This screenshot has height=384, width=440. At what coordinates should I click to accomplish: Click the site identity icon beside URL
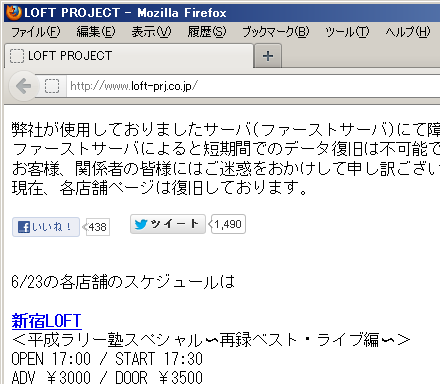[x=52, y=86]
